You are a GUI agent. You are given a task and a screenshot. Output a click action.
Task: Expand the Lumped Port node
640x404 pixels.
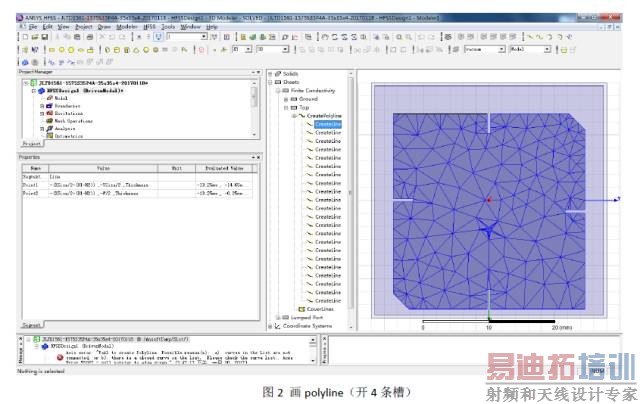click(278, 317)
